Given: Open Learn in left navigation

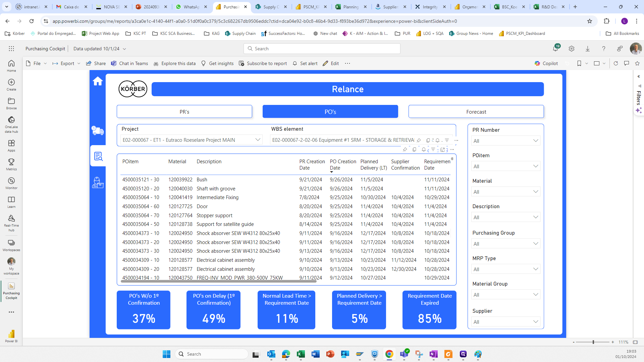Looking at the screenshot, I should click(11, 202).
